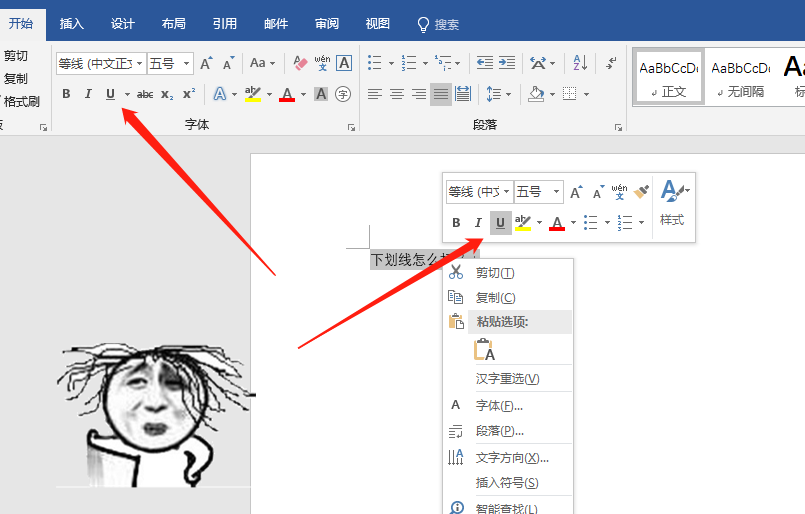Switch to 设计 ribbon tab
The height and width of the screenshot is (514, 805).
pyautogui.click(x=122, y=24)
